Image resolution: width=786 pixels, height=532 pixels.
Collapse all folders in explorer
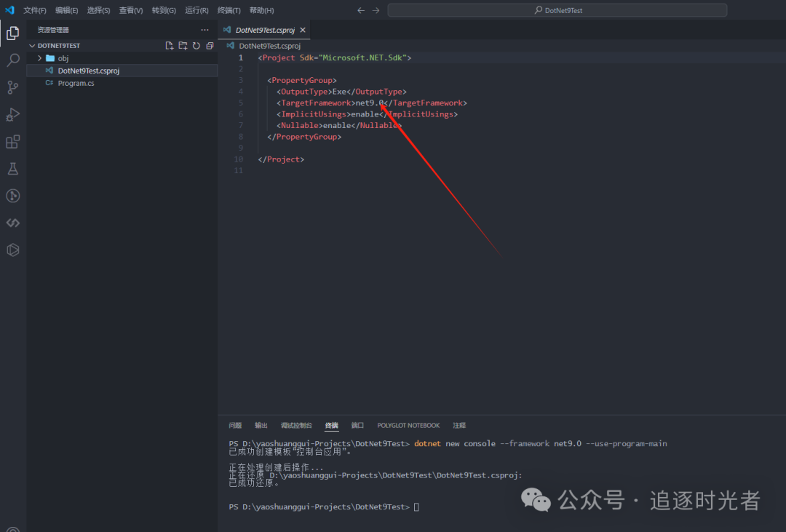coord(210,46)
